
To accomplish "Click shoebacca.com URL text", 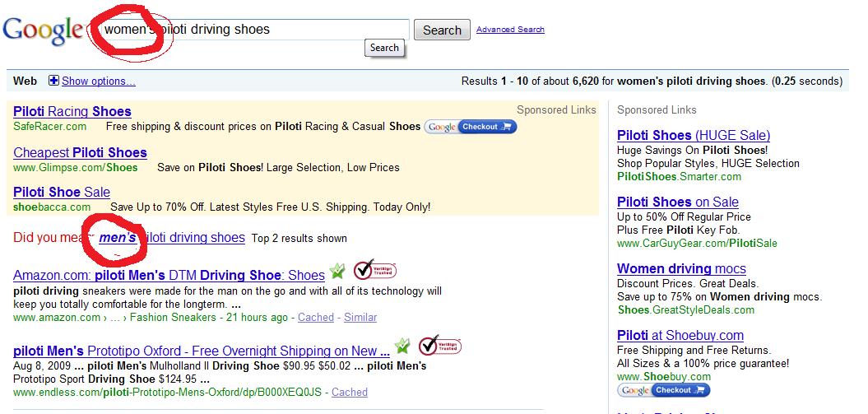I will [x=52, y=207].
